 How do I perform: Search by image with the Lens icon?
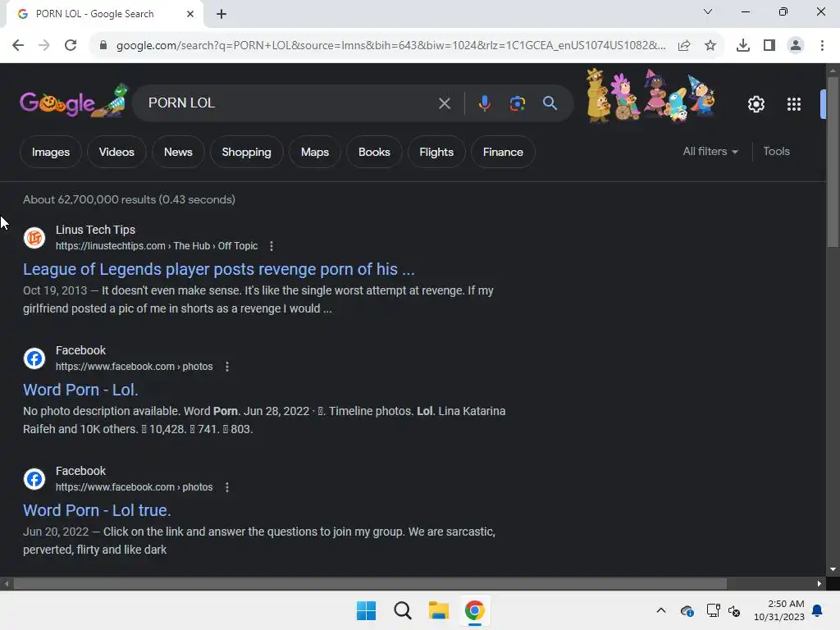[x=517, y=103]
